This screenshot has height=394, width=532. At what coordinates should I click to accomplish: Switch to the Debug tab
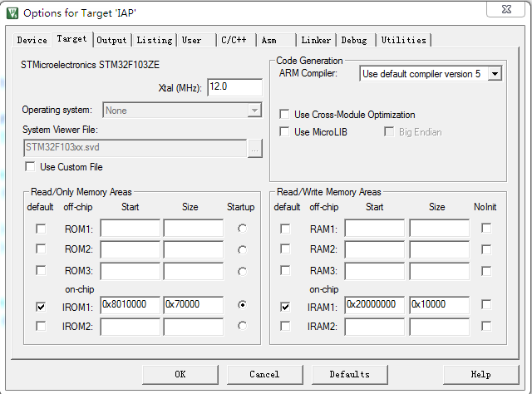354,40
